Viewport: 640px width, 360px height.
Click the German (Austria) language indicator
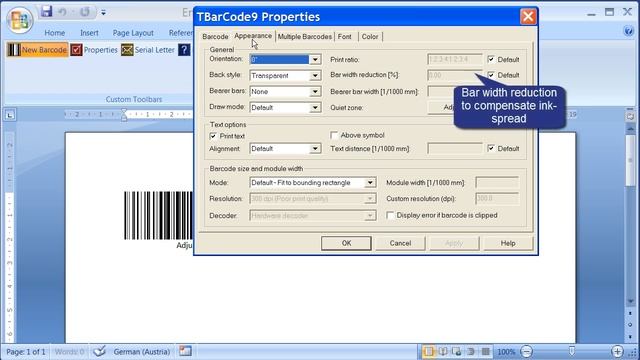point(142,351)
